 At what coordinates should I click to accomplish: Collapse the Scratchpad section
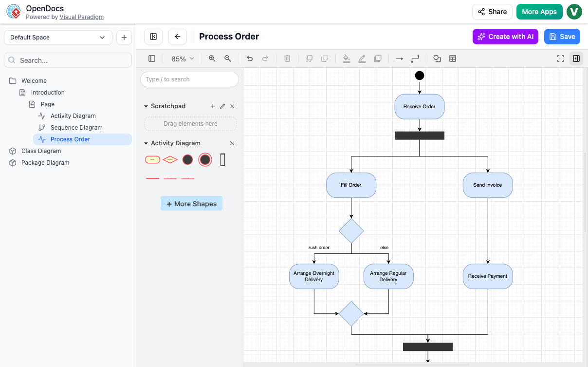[x=145, y=106]
